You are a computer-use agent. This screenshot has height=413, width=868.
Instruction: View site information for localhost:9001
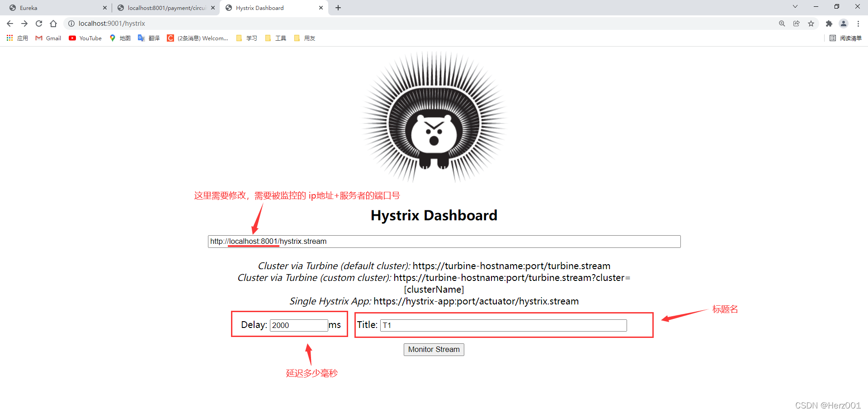click(71, 24)
